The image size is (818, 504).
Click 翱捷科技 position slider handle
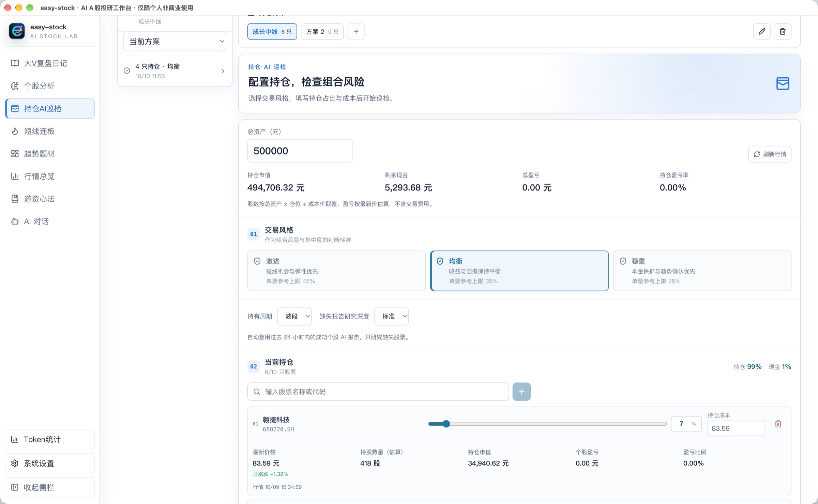(446, 424)
